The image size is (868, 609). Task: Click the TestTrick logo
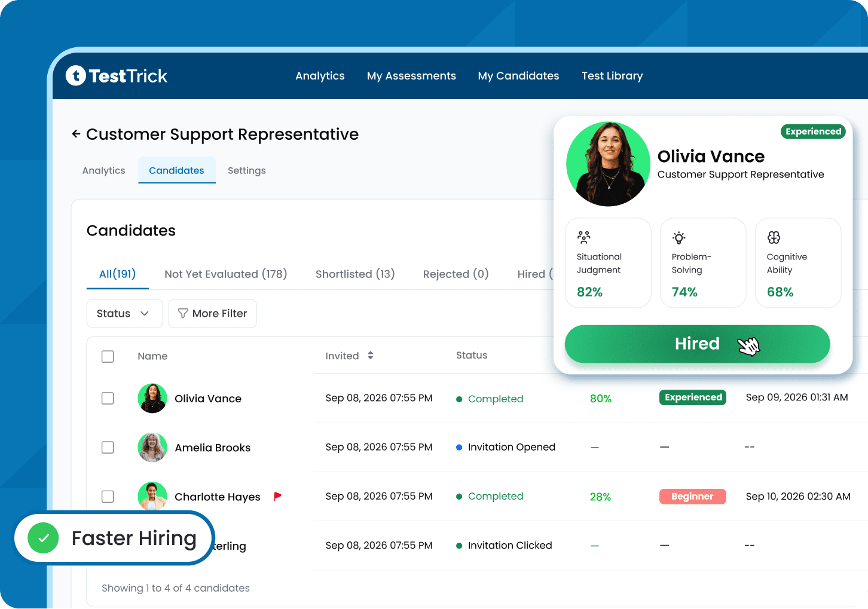click(117, 76)
